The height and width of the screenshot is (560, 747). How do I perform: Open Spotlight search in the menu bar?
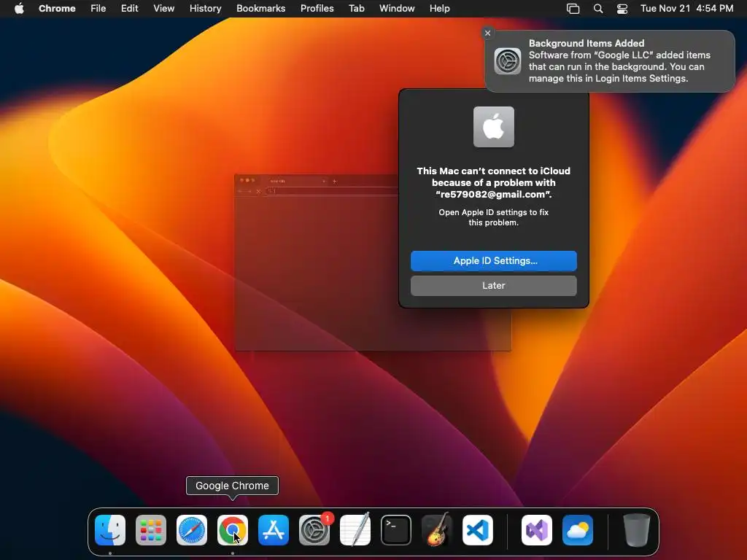[x=598, y=9]
